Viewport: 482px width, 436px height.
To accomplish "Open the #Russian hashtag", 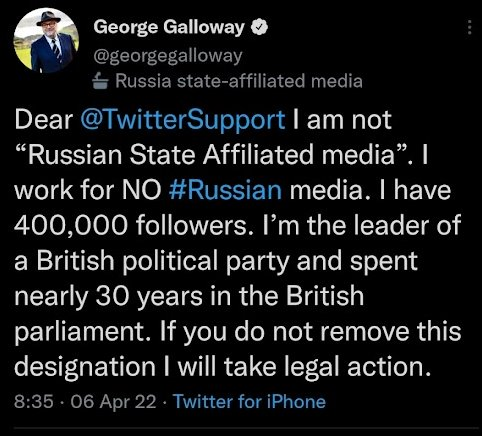I will pos(226,190).
